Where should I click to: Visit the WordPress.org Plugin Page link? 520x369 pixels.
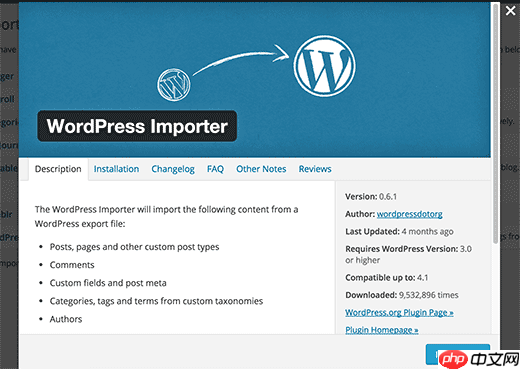click(x=399, y=312)
